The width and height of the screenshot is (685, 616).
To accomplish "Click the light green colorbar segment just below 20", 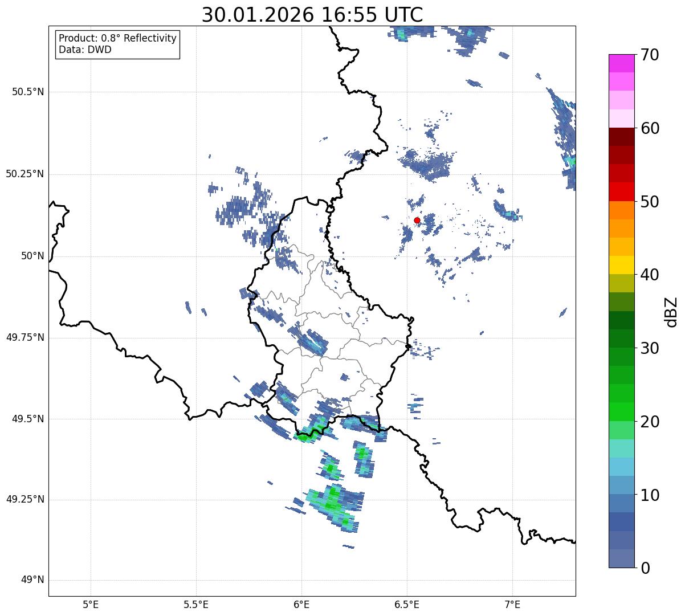I will [621, 430].
